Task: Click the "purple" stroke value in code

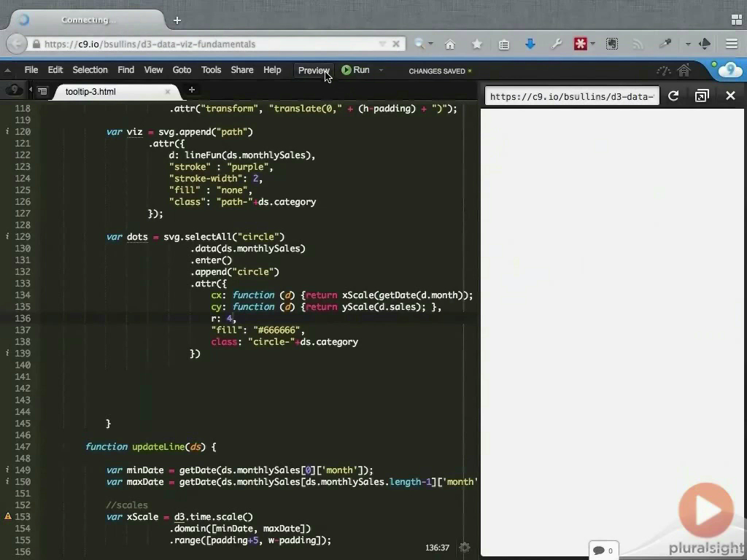Action: [248, 167]
